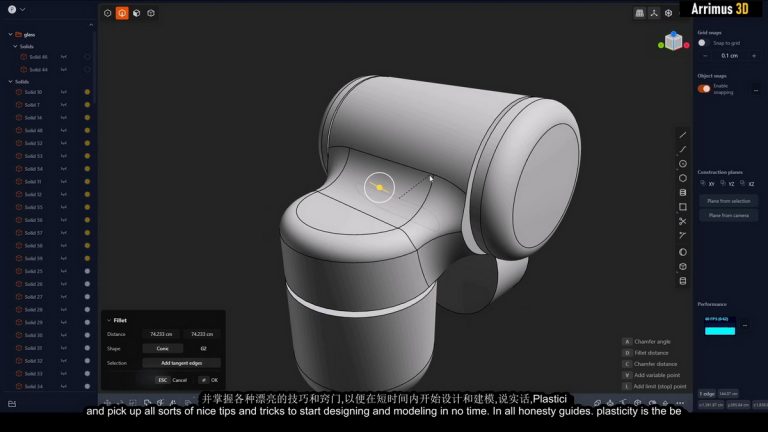Select the Rectangle tool in right toolbar

point(683,207)
